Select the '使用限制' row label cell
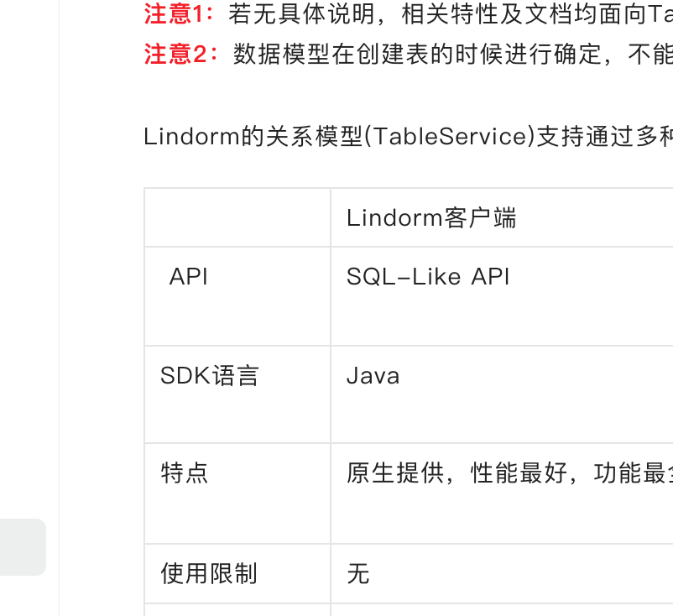The width and height of the screenshot is (673, 616). click(237, 573)
